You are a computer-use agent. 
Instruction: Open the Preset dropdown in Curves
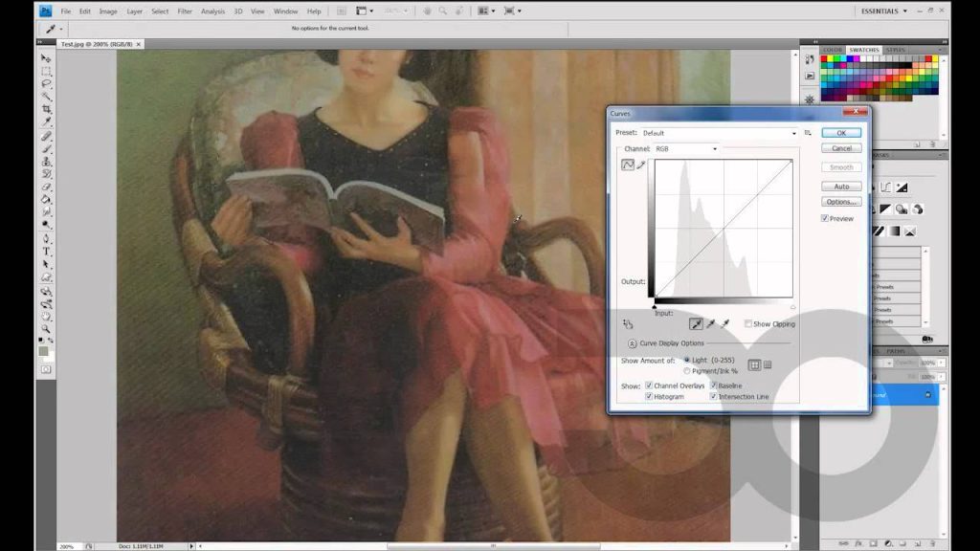pyautogui.click(x=720, y=133)
